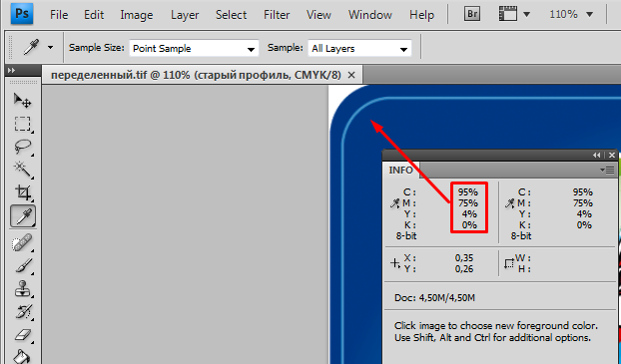This screenshot has width=621, height=364.
Task: Open the Sample Size dropdown
Action: click(x=194, y=48)
